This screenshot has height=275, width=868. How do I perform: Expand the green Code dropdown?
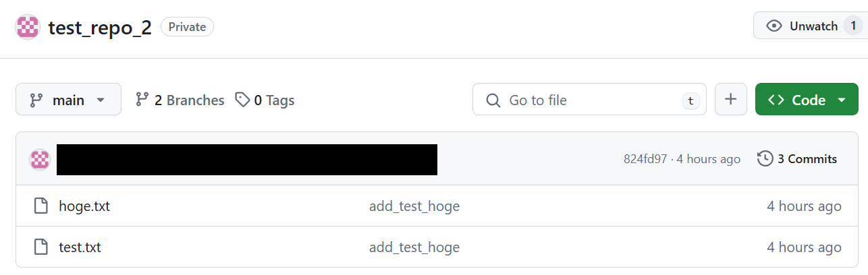pyautogui.click(x=807, y=100)
